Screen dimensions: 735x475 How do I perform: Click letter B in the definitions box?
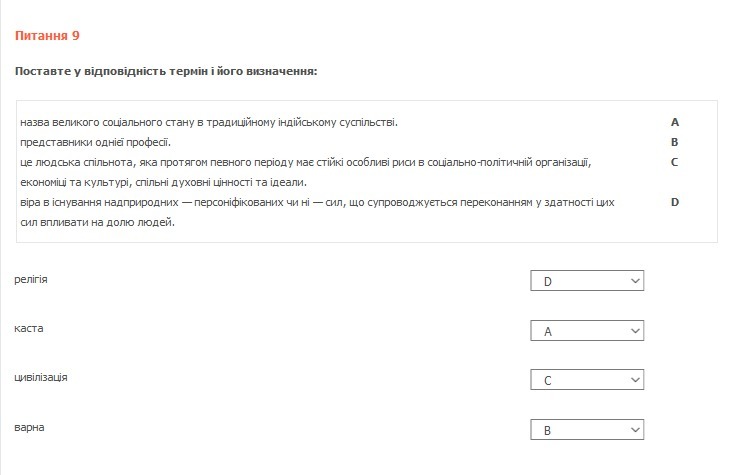tap(675, 142)
